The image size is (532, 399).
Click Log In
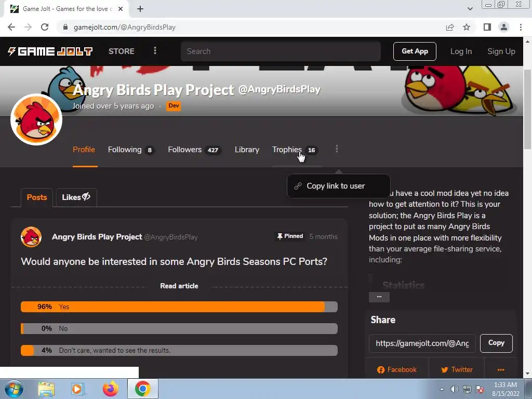[x=461, y=51]
